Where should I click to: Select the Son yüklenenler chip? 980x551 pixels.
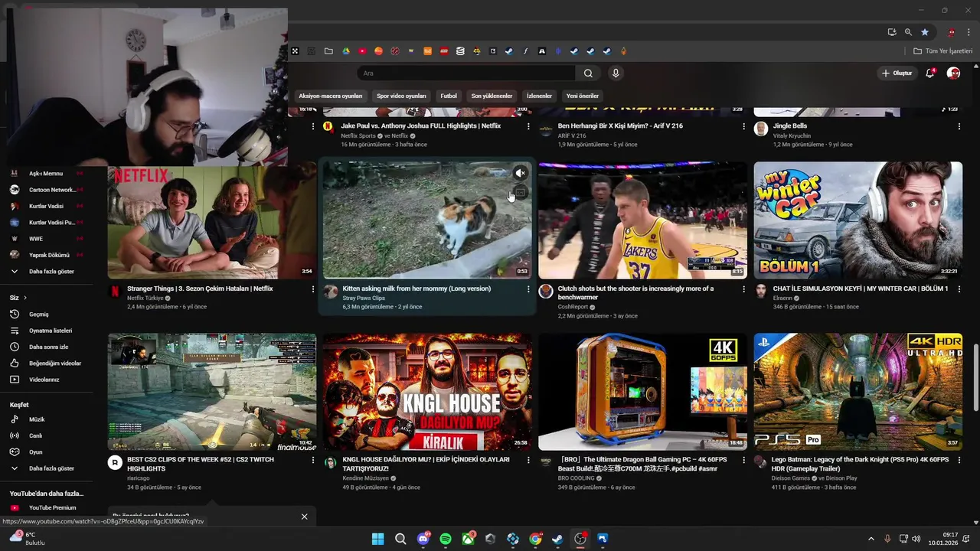[492, 96]
